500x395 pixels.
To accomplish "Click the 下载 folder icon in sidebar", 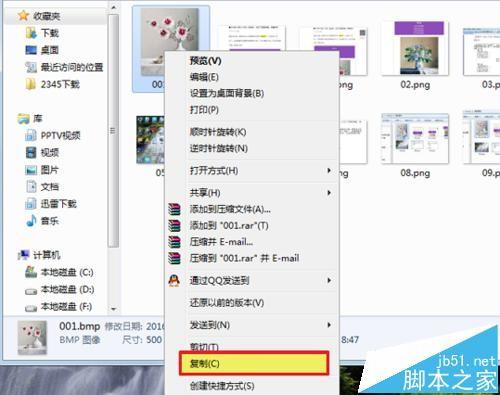I will 31,33.
